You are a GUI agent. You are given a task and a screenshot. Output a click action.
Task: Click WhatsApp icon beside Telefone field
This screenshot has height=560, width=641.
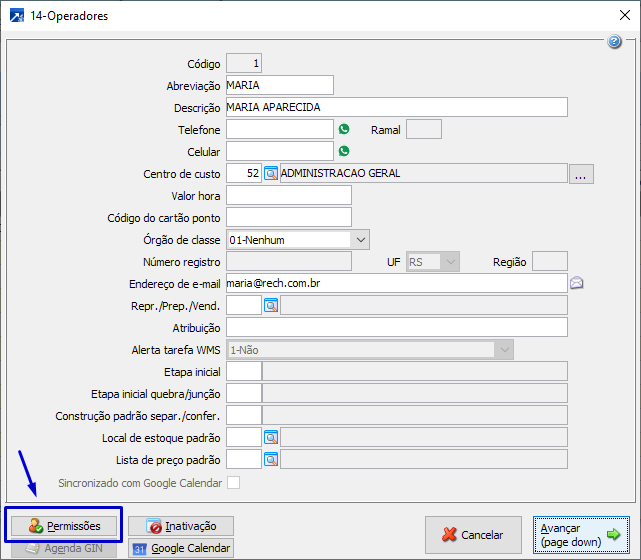click(x=344, y=129)
